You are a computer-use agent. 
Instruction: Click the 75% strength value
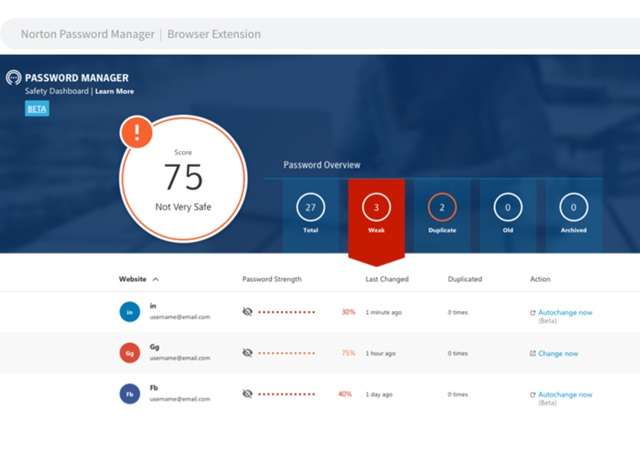348,353
